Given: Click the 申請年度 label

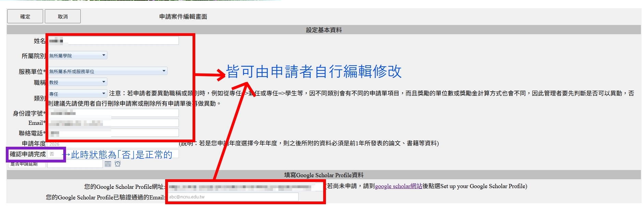Looking at the screenshot, I should tap(34, 144).
